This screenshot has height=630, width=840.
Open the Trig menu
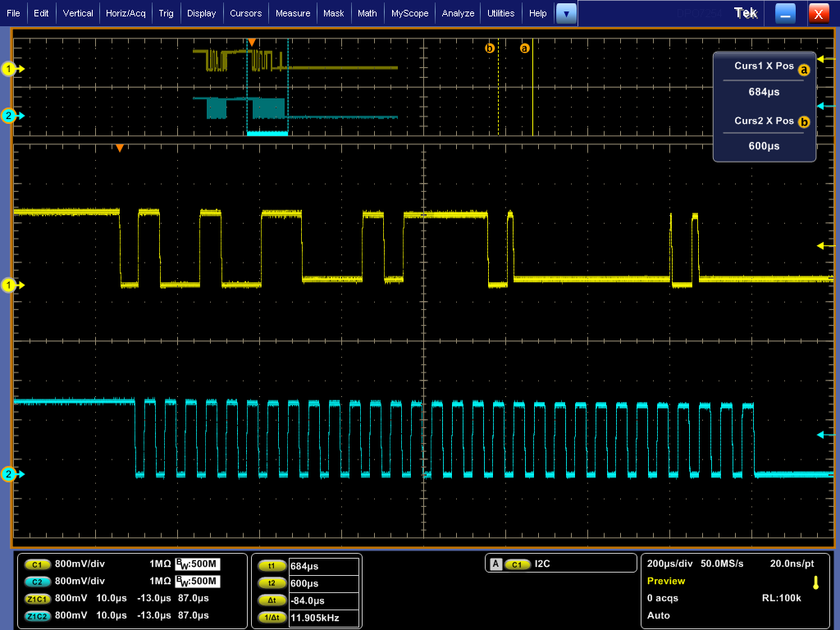point(167,13)
